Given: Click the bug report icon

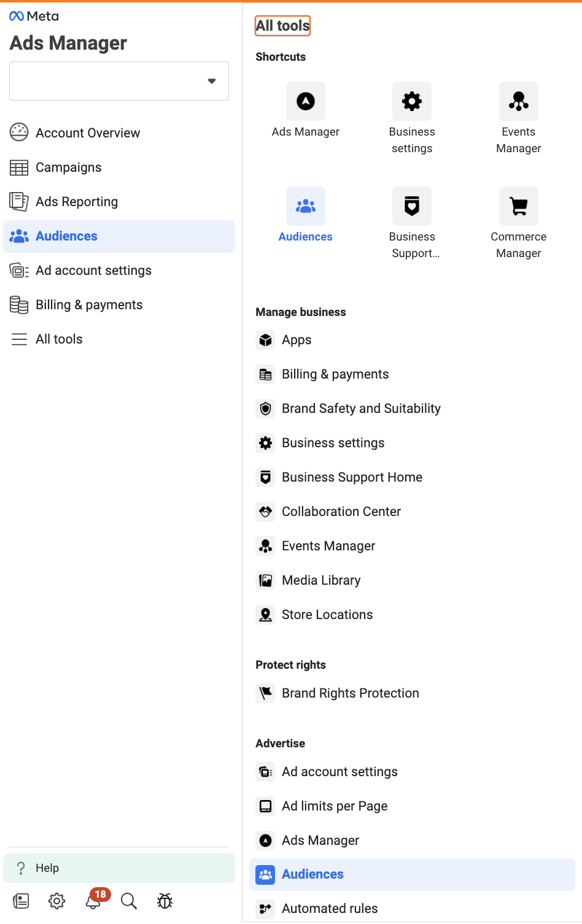Looking at the screenshot, I should (x=165, y=901).
